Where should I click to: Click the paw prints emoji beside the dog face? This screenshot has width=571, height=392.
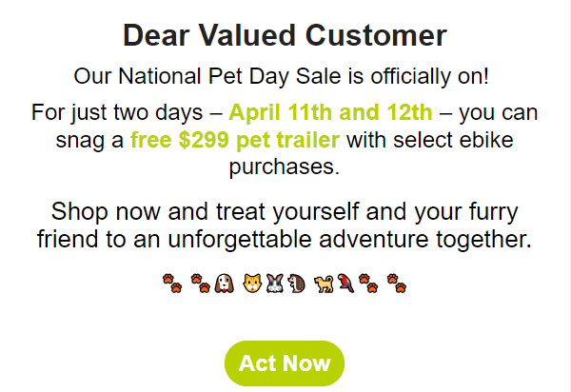tap(200, 284)
